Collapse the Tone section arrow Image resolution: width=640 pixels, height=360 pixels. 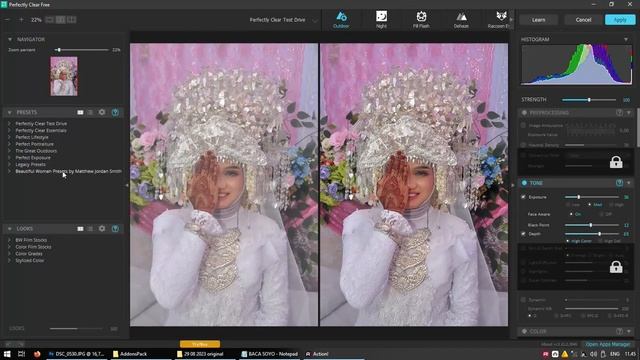[x=629, y=183]
